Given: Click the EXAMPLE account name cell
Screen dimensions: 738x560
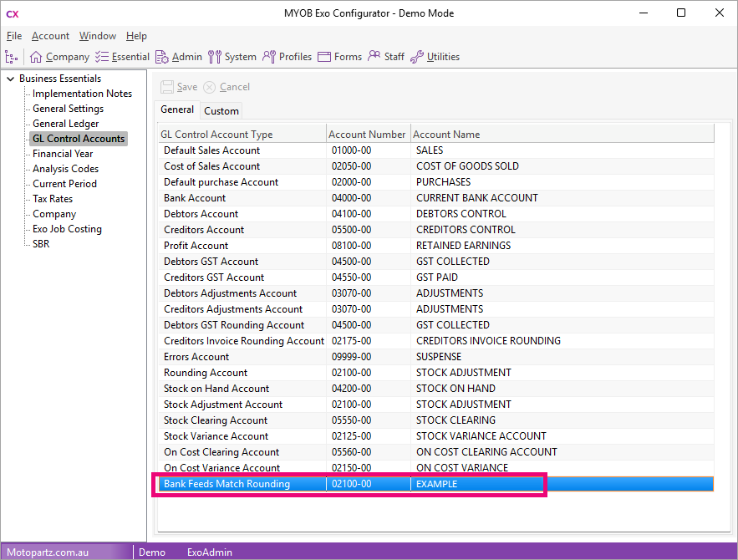Looking at the screenshot, I should (x=562, y=484).
